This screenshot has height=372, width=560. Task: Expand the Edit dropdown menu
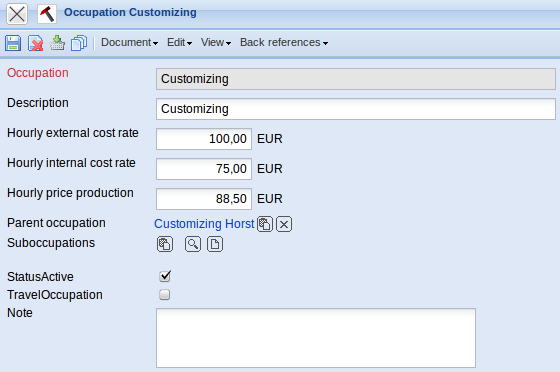(x=179, y=42)
